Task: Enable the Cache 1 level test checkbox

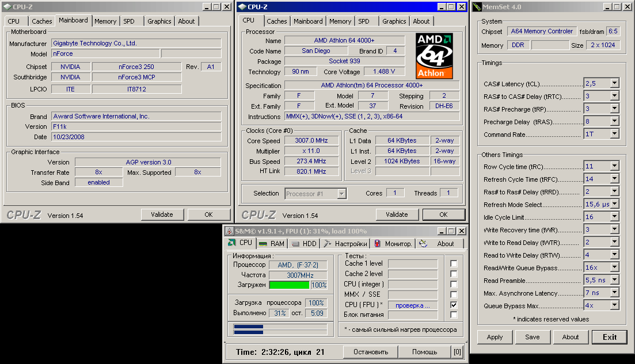Action: coord(454,264)
